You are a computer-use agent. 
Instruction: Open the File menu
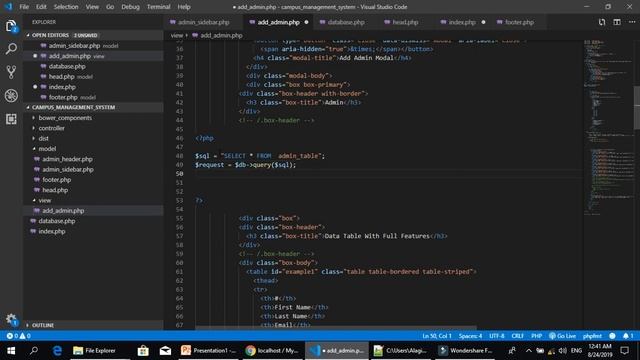click(x=24, y=7)
